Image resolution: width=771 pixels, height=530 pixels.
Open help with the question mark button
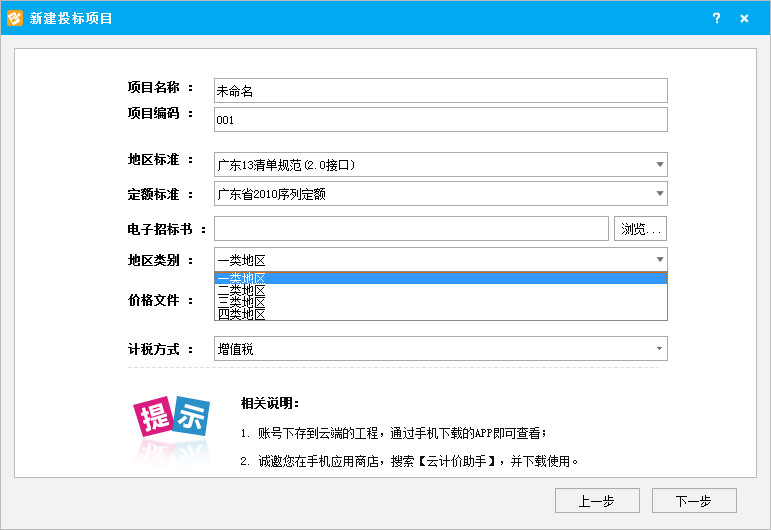(716, 18)
